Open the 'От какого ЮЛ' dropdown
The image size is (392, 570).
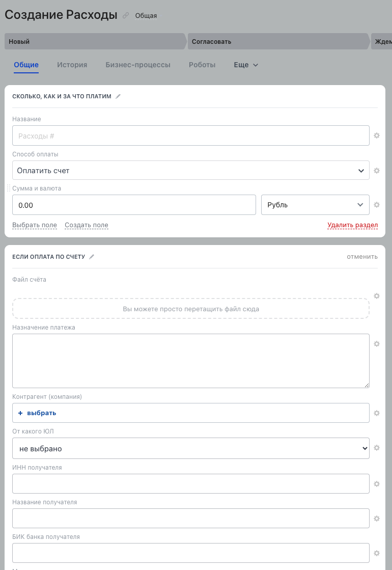pos(190,449)
